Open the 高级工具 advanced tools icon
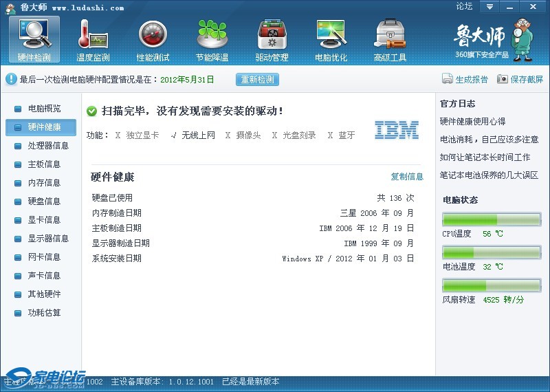The image size is (550, 392). coord(390,34)
